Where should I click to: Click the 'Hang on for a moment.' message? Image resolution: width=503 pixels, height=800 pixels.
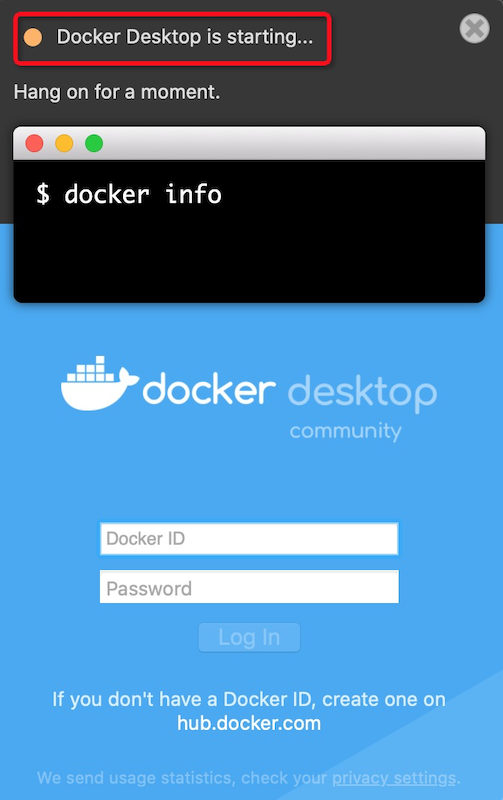click(x=117, y=92)
